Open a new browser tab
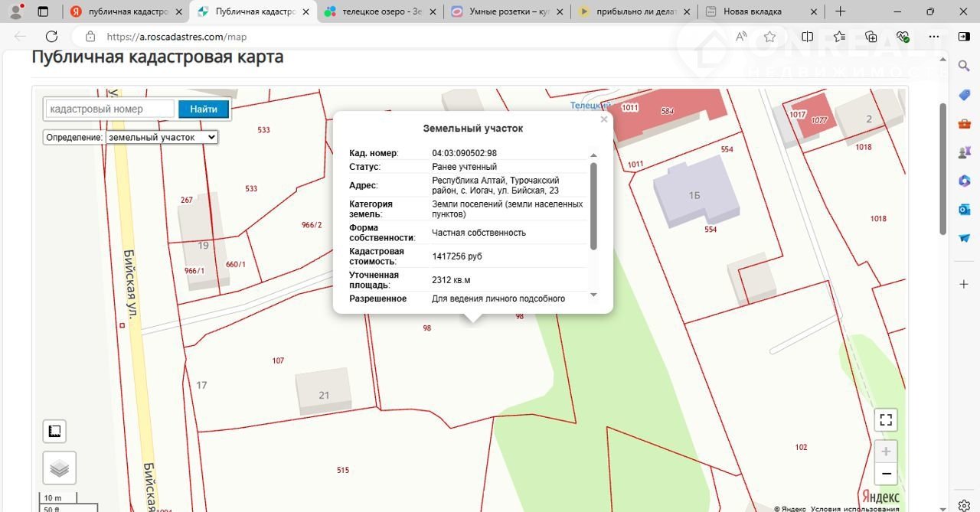The width and height of the screenshot is (980, 512). pyautogui.click(x=840, y=11)
